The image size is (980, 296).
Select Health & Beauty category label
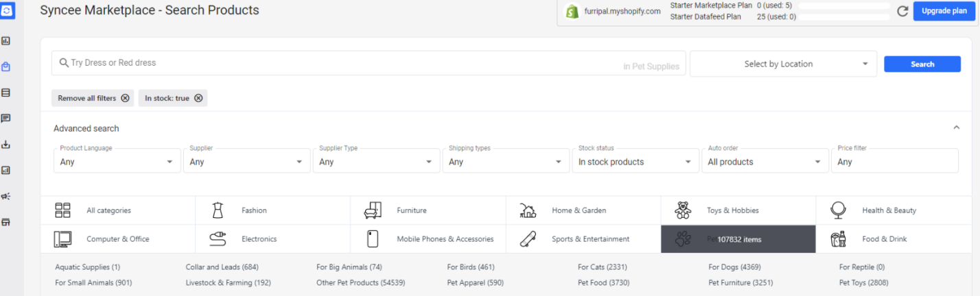pyautogui.click(x=889, y=210)
